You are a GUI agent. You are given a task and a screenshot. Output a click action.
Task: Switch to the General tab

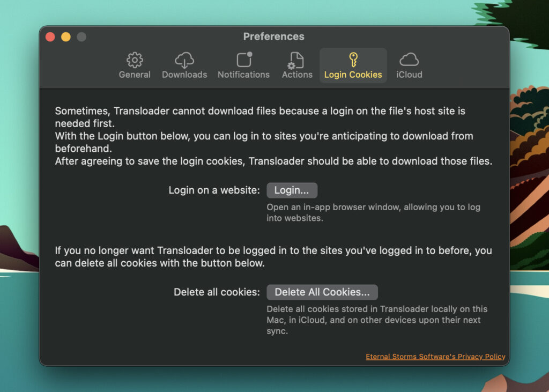coord(134,75)
